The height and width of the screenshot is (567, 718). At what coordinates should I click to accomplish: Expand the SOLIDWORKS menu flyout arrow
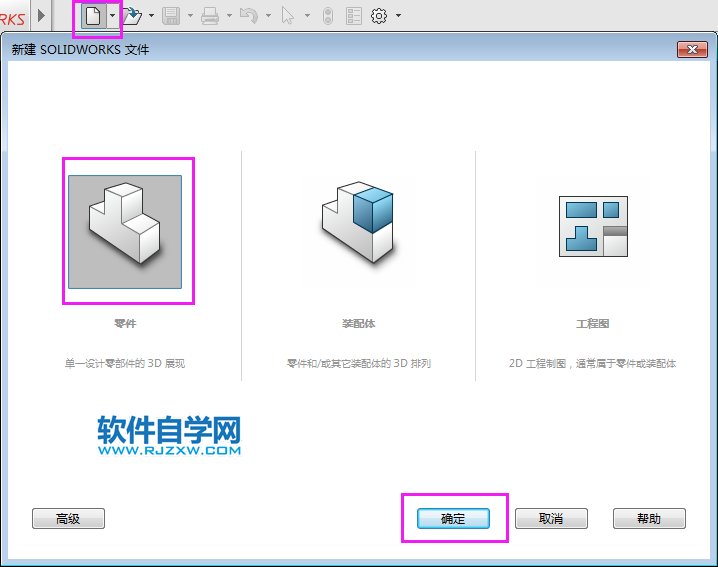[41, 16]
